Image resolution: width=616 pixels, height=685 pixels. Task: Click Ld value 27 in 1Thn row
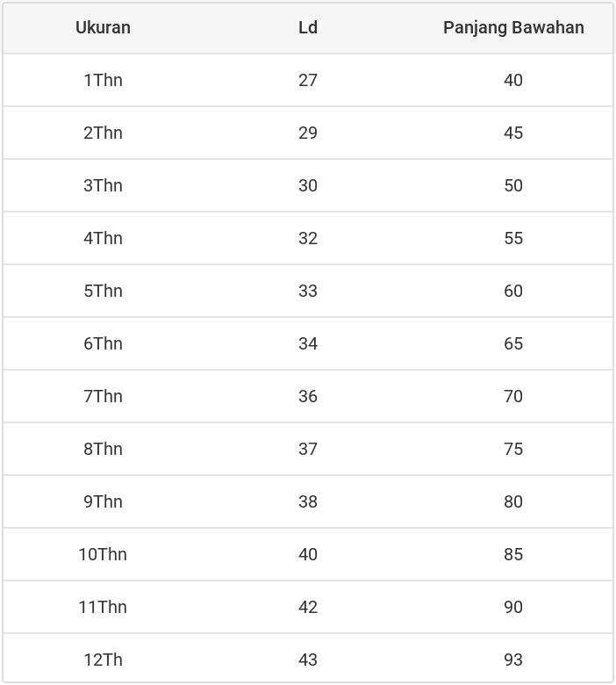pyautogui.click(x=307, y=80)
